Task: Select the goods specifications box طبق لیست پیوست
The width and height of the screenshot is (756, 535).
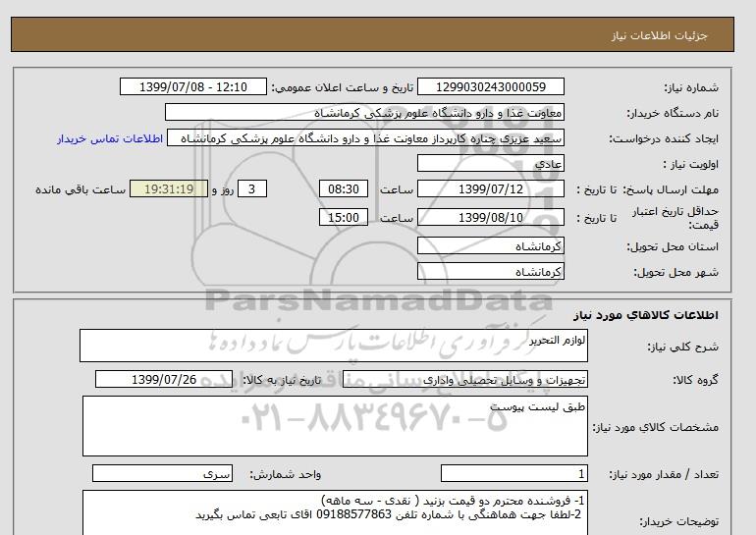Action: [x=335, y=426]
